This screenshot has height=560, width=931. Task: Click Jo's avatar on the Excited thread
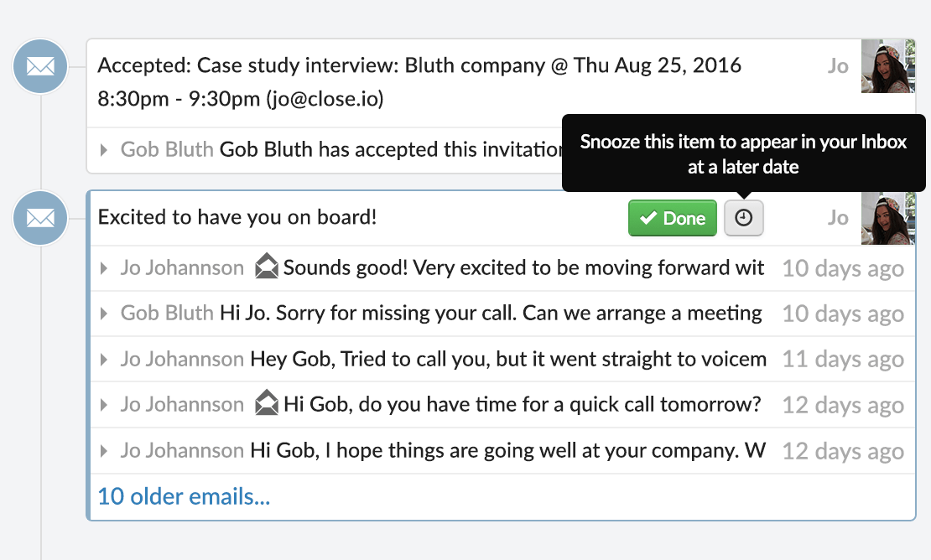888,218
